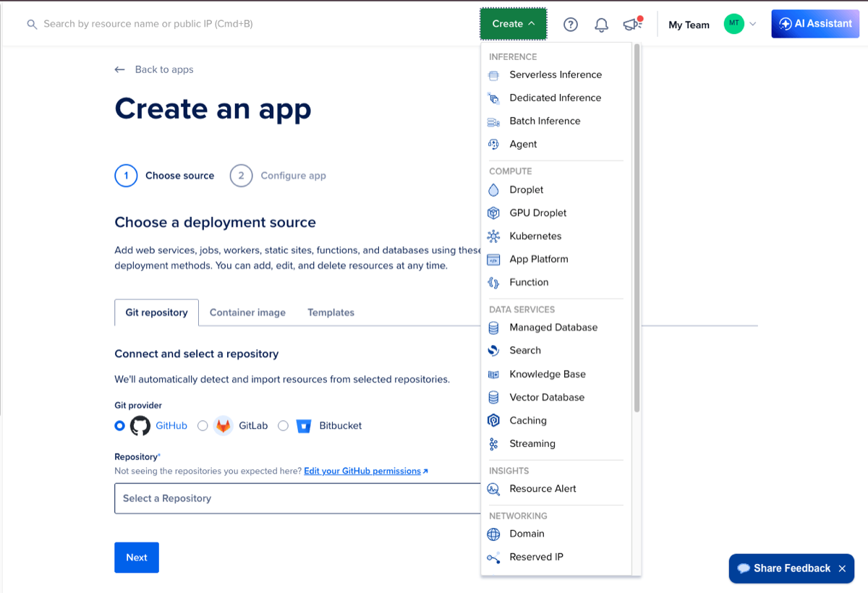
Task: Open the AI Assistant button
Action: click(x=815, y=24)
